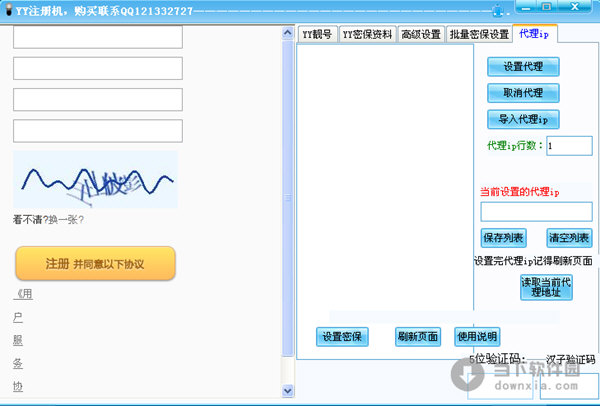The height and width of the screenshot is (406, 600).
Task: Switch to the YY靓号 tab
Action: click(x=317, y=34)
